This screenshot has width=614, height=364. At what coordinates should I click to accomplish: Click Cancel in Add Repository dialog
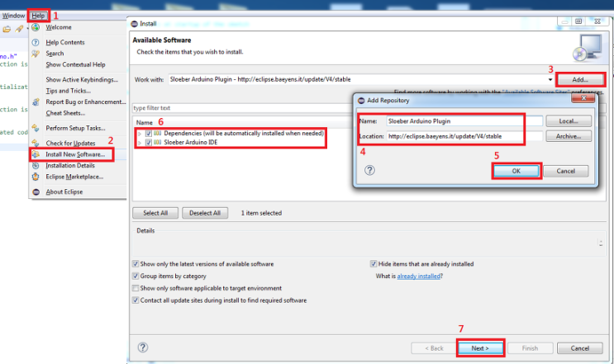click(x=566, y=171)
